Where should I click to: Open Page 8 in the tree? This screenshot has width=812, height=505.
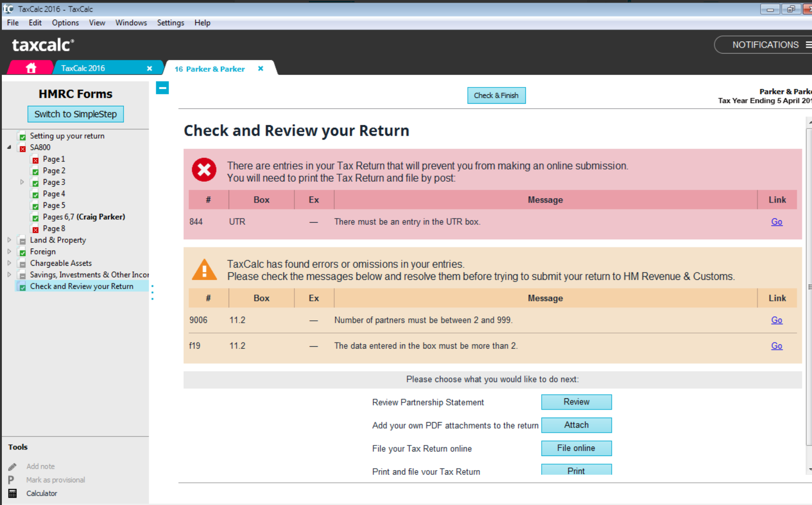pyautogui.click(x=54, y=229)
